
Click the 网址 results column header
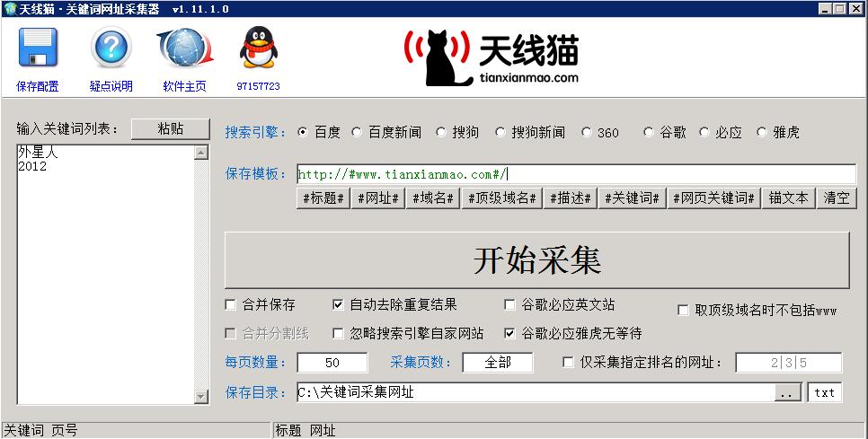[323, 430]
